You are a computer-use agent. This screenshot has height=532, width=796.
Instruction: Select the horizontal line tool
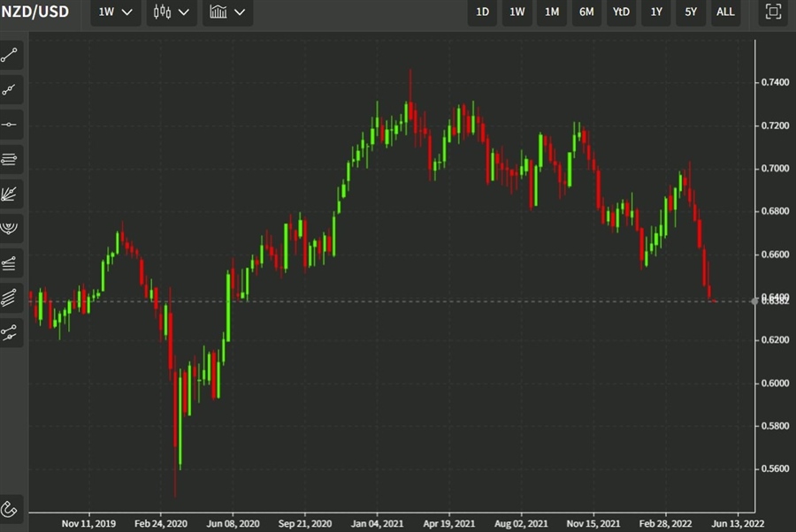point(10,125)
